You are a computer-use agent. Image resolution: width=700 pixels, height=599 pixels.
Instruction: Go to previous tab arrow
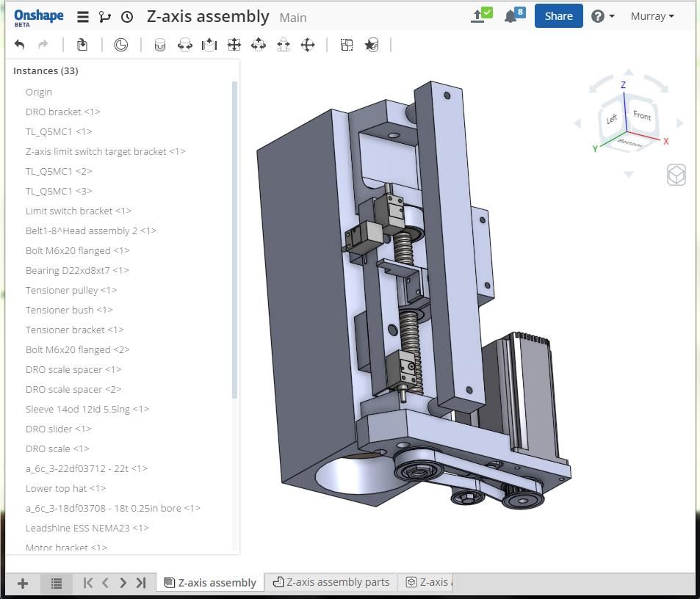(x=105, y=583)
